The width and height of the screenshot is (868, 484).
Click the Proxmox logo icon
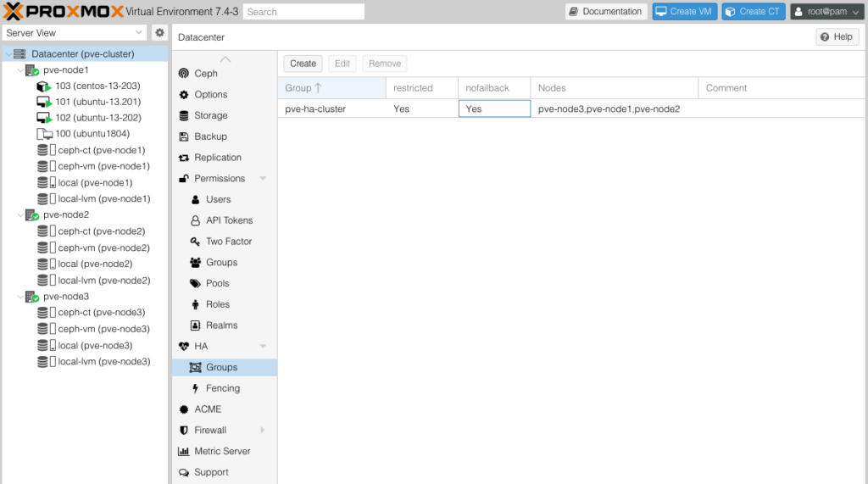[14, 11]
